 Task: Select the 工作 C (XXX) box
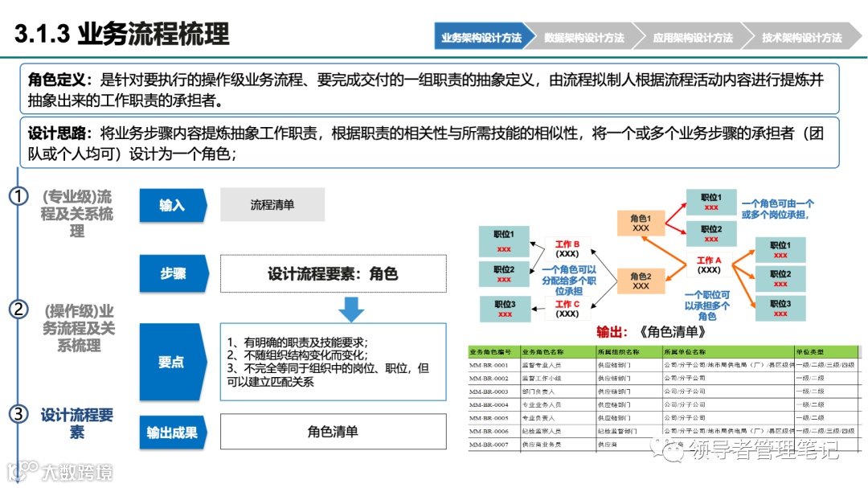pos(567,309)
